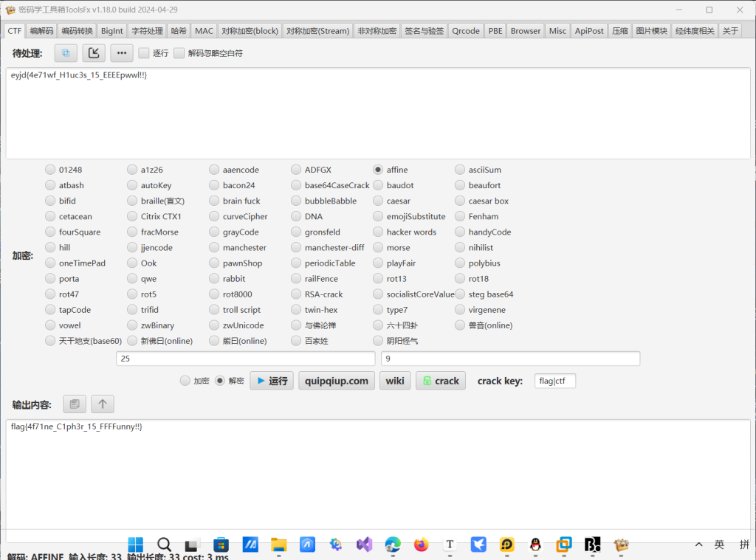Image resolution: width=756 pixels, height=560 pixels.
Task: Click the 运行 run button
Action: (x=271, y=381)
